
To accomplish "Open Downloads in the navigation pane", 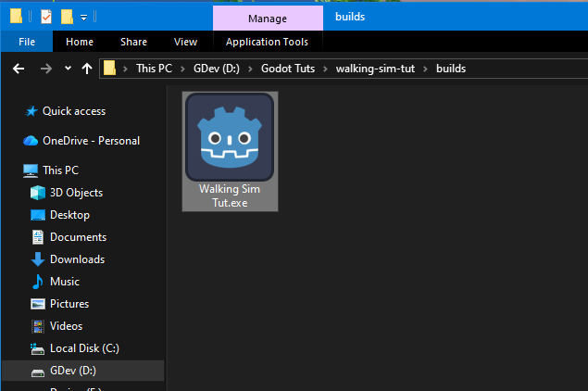I will coord(77,259).
